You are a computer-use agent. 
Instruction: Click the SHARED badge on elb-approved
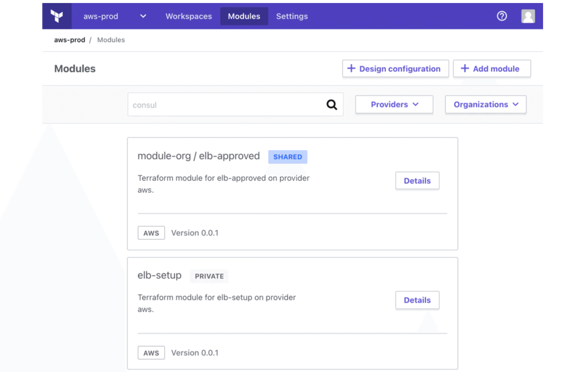pyautogui.click(x=287, y=157)
